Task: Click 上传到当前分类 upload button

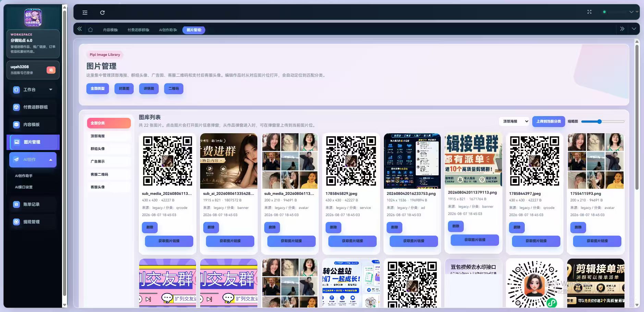Action: coord(548,122)
